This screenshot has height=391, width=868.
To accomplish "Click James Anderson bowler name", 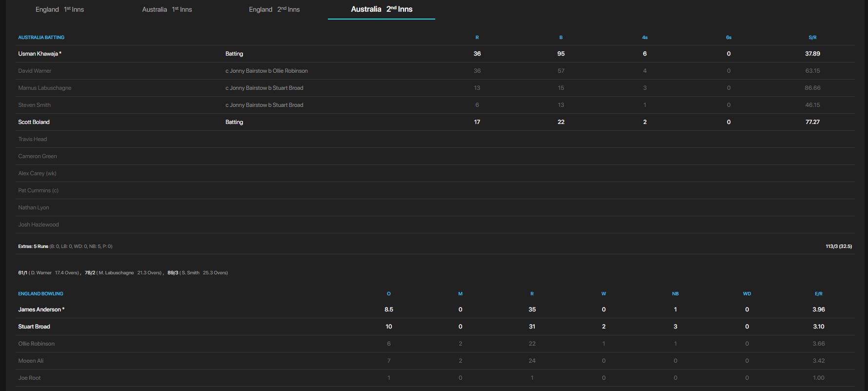I will pos(41,309).
